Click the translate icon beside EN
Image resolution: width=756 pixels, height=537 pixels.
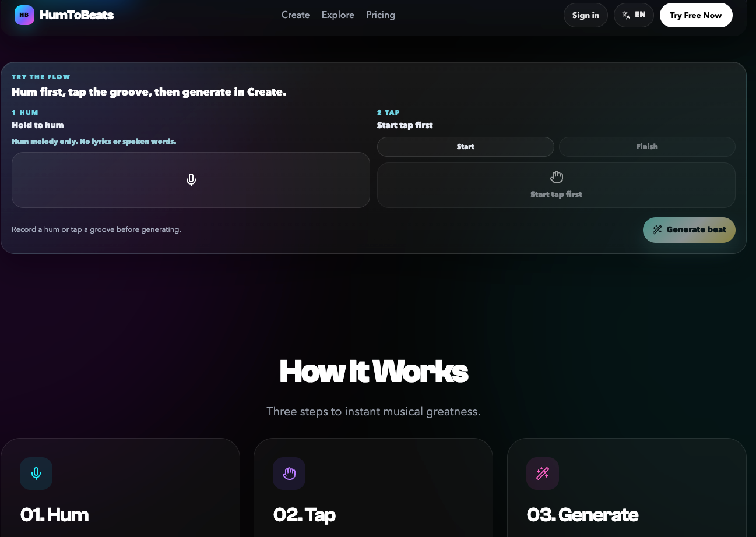(627, 15)
